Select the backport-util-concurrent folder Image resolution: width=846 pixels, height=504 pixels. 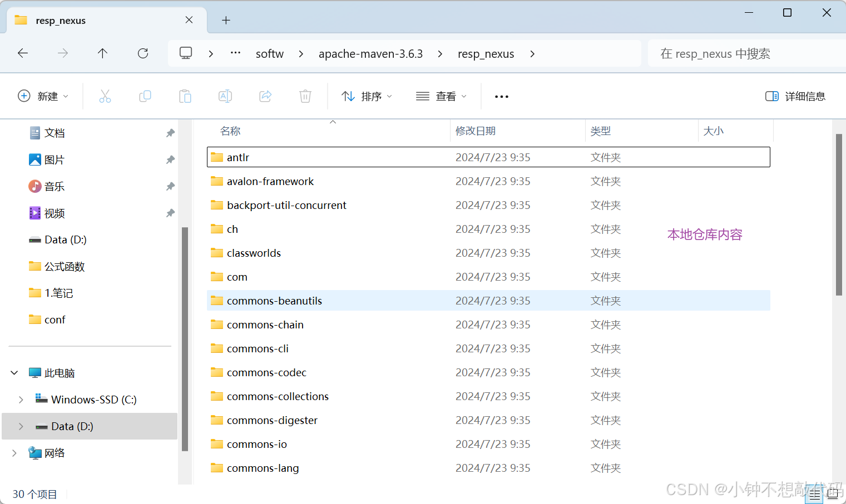coord(488,205)
